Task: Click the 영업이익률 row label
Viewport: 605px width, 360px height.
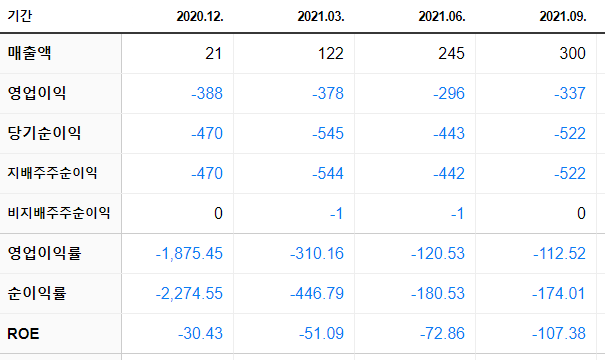Action: tap(44, 253)
